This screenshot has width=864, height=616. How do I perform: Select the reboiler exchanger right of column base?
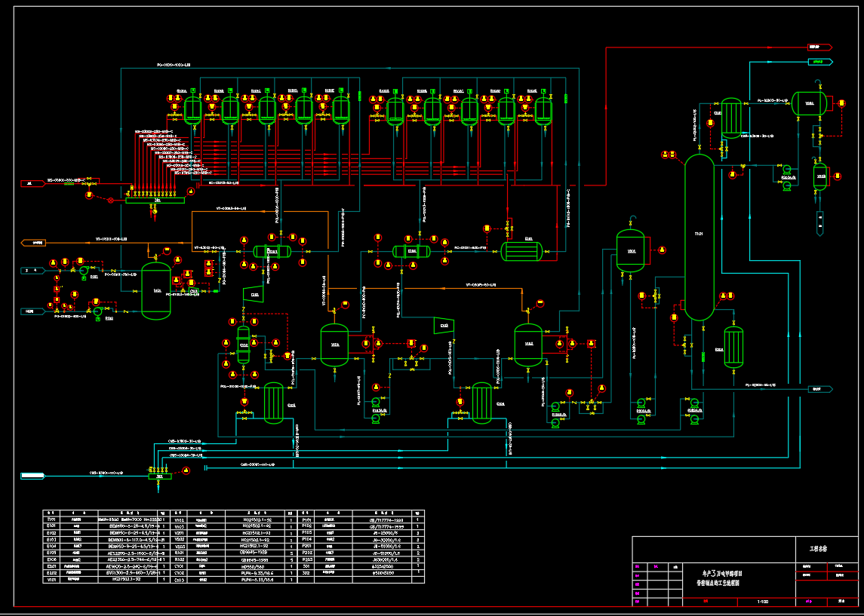733,347
